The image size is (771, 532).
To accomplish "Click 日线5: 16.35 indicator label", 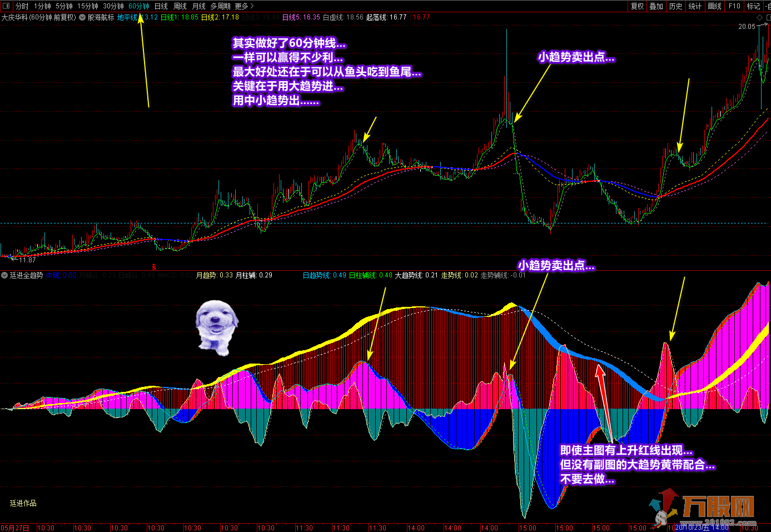I will coord(301,17).
